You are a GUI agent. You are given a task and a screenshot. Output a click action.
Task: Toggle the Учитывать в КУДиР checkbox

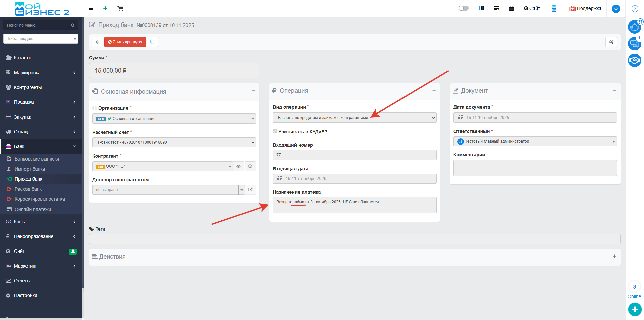click(275, 131)
